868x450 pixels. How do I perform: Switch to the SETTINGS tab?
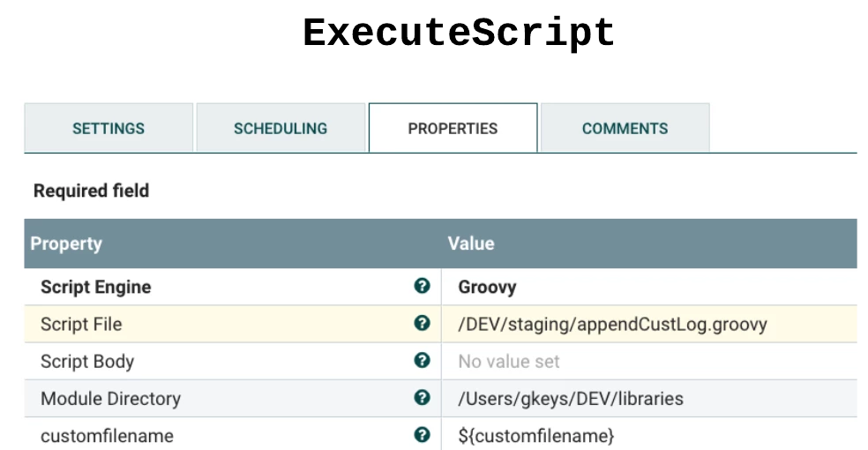108,128
